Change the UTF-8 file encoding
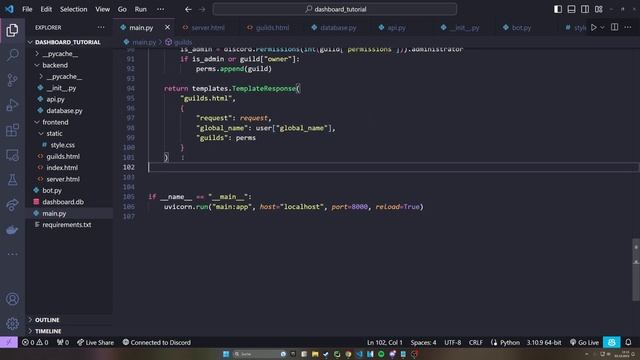Viewport: 640px width, 360px height. click(453, 342)
